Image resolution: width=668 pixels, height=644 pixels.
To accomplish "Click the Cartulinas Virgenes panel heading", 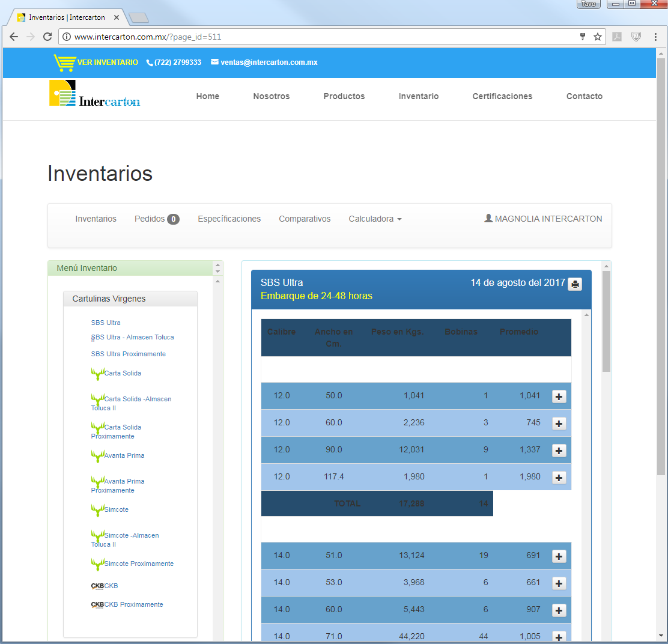I will 130,299.
